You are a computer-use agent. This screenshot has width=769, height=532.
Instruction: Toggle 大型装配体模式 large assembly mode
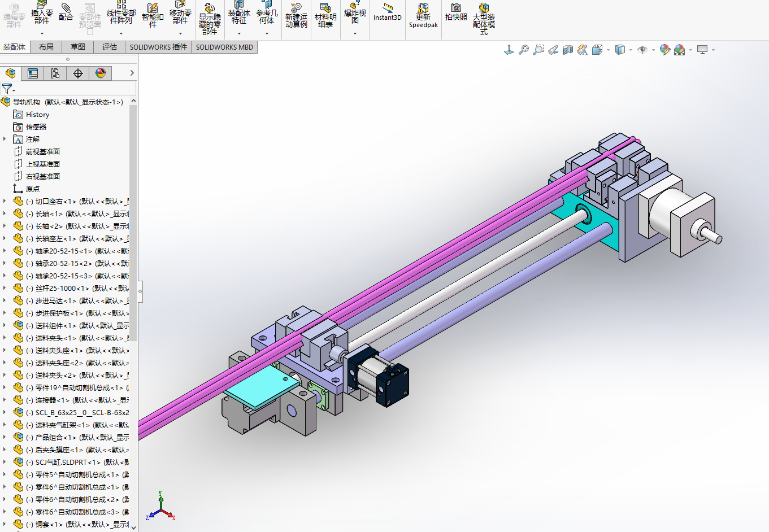tap(484, 17)
